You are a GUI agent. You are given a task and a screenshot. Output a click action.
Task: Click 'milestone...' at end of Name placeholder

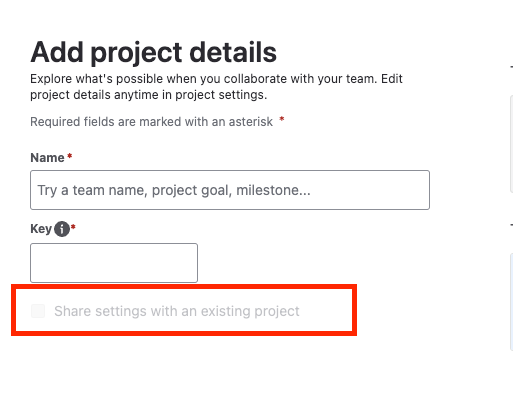coord(273,190)
